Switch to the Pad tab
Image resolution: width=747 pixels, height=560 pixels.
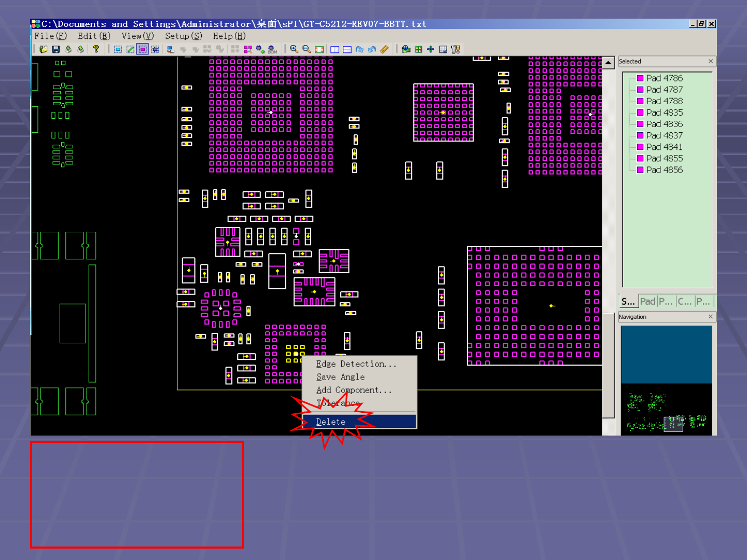pos(647,301)
